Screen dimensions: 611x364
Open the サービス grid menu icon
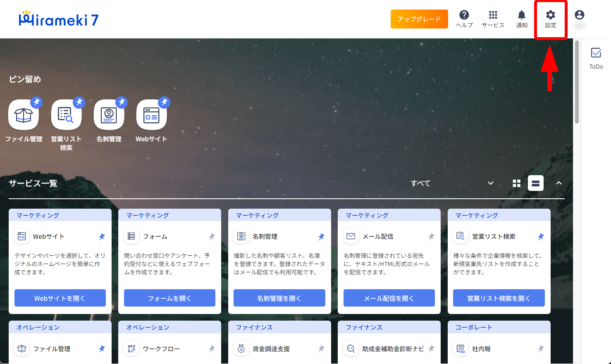tap(493, 19)
